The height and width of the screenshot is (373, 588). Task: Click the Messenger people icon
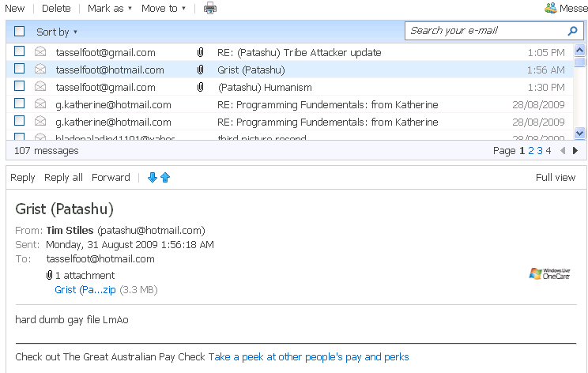[x=550, y=9]
